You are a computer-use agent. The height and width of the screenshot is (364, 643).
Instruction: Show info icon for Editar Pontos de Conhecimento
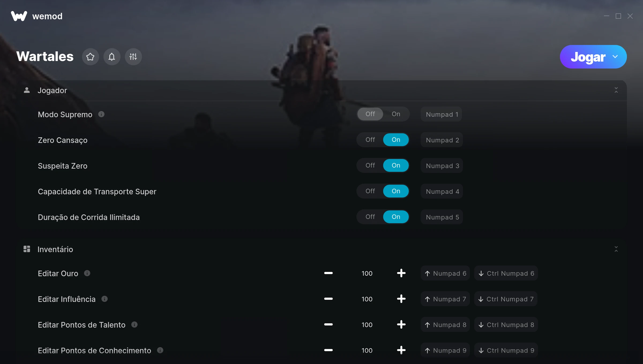[x=160, y=350]
